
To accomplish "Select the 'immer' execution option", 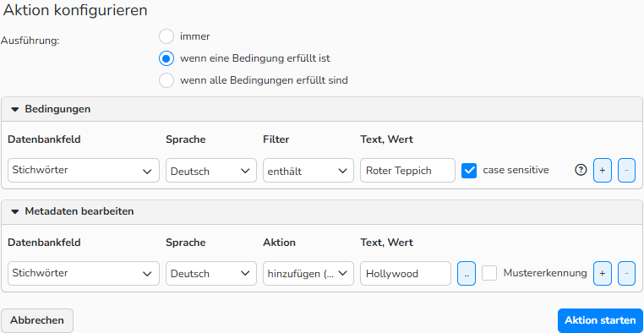I will [166, 36].
